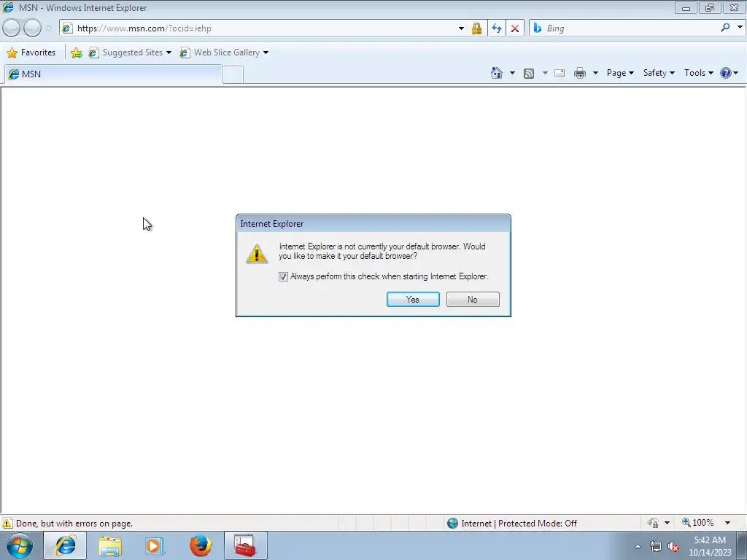Click the Read Mail icon
Image resolution: width=747 pixels, height=560 pixels.
pos(560,73)
